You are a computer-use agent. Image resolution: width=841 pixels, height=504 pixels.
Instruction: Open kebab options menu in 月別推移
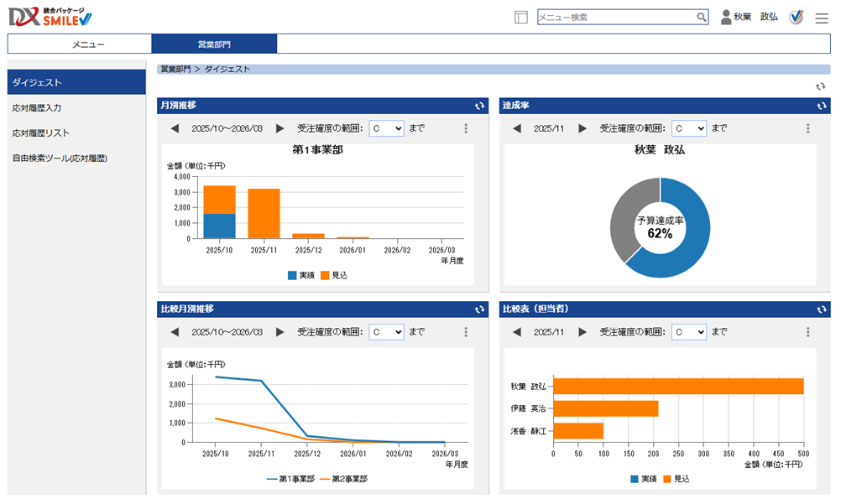[x=466, y=128]
